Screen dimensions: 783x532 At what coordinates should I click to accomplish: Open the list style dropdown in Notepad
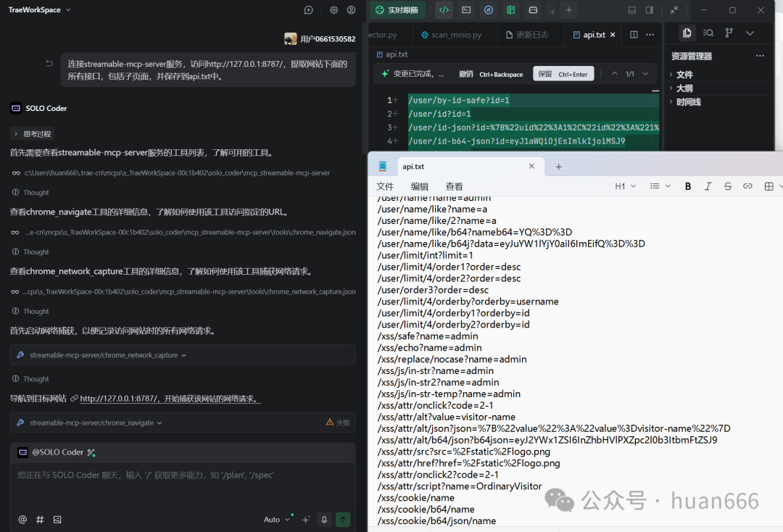tap(660, 186)
